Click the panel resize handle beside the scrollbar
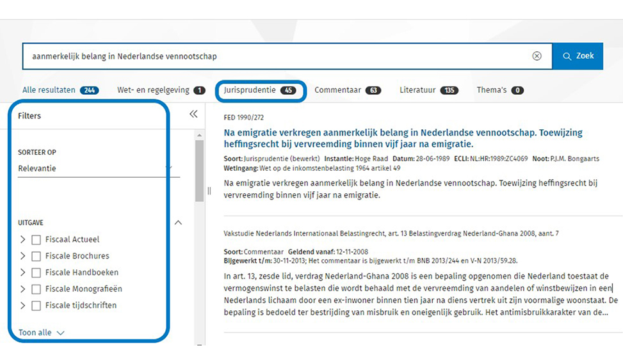The height and width of the screenshot is (364, 623). [x=209, y=191]
